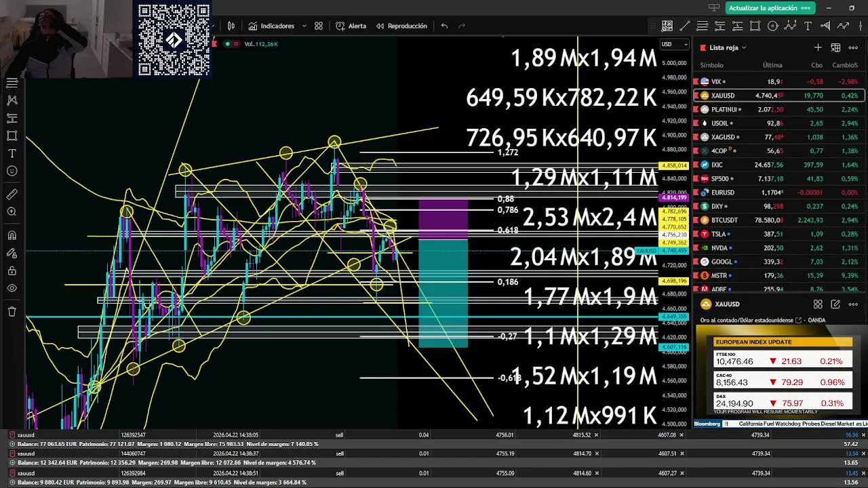
Task: Select the left sidebar forecasting position tool
Action: click(12, 118)
